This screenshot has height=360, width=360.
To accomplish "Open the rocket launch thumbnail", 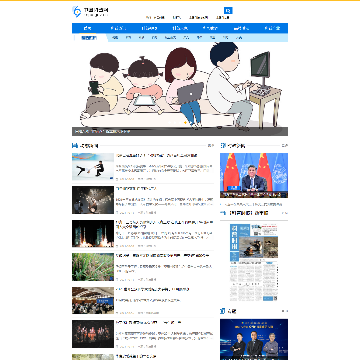I will click(x=93, y=233).
